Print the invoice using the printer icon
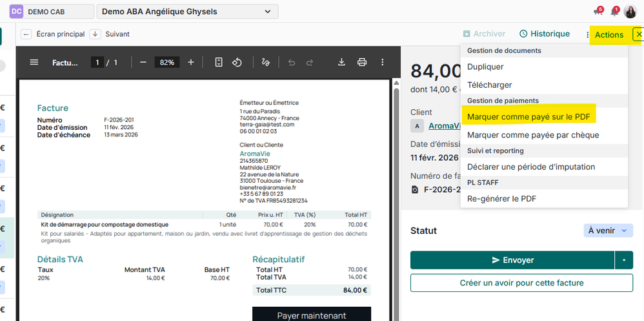 362,63
